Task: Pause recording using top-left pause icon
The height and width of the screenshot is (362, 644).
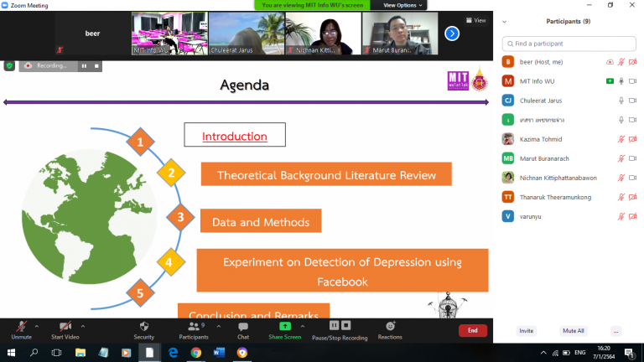Action: [84, 65]
